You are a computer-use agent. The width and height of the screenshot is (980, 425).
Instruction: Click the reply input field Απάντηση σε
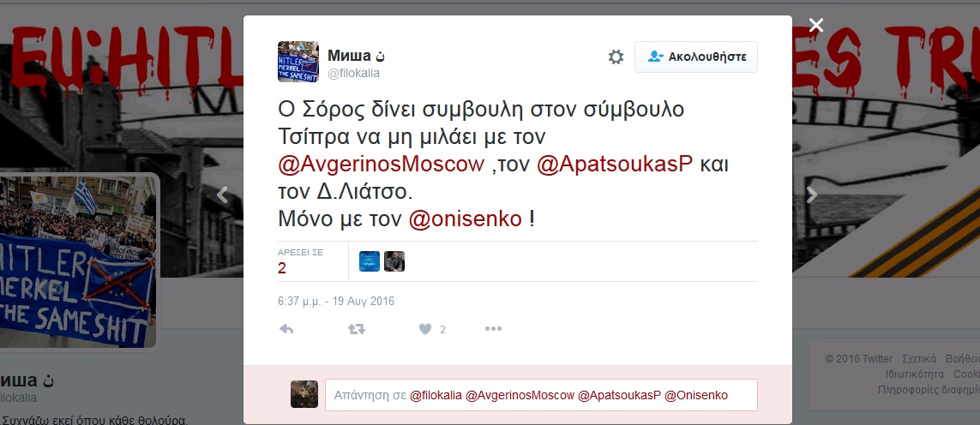pyautogui.click(x=541, y=395)
